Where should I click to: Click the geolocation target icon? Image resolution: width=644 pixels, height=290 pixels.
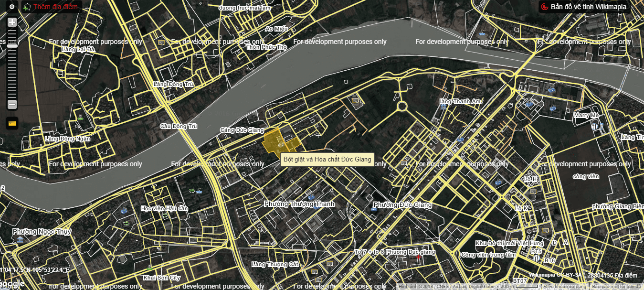pyautogui.click(x=12, y=7)
